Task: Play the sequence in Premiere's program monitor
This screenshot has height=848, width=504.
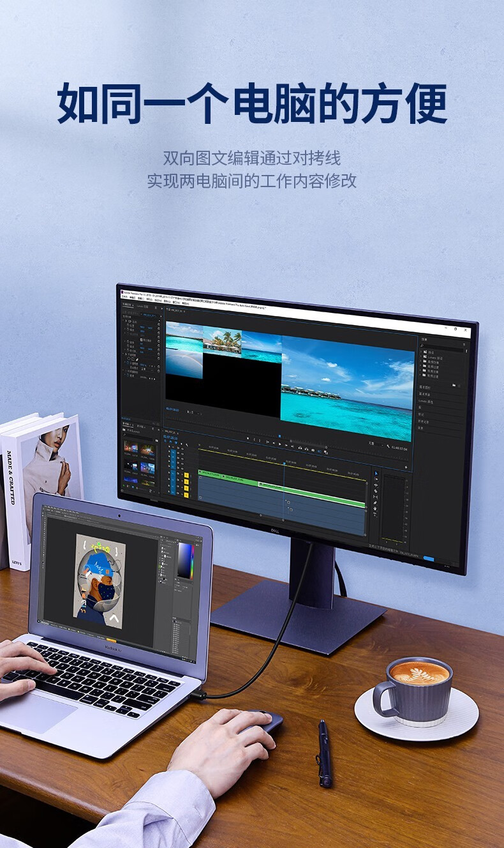Action: click(279, 444)
